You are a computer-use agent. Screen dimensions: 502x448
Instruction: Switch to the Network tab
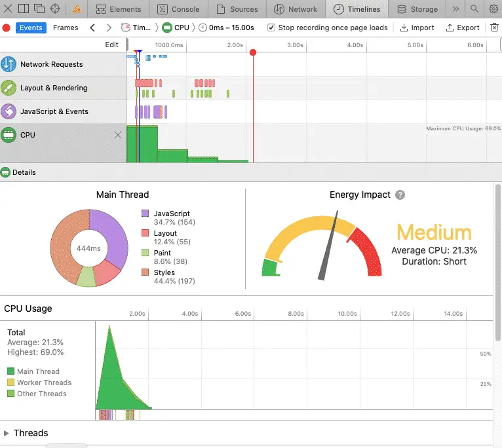[296, 9]
